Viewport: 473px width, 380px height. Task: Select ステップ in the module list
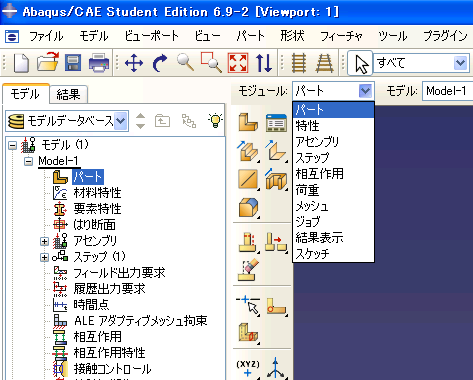tap(333, 158)
